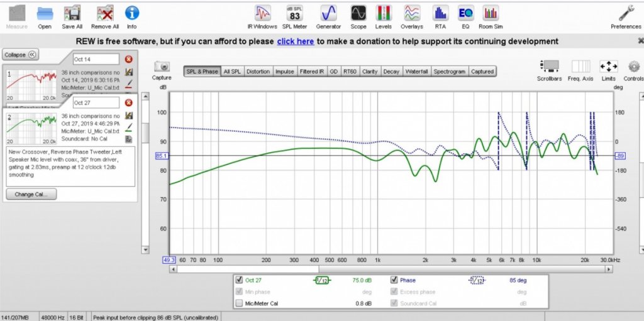Open the Room Sim tool

491,14
